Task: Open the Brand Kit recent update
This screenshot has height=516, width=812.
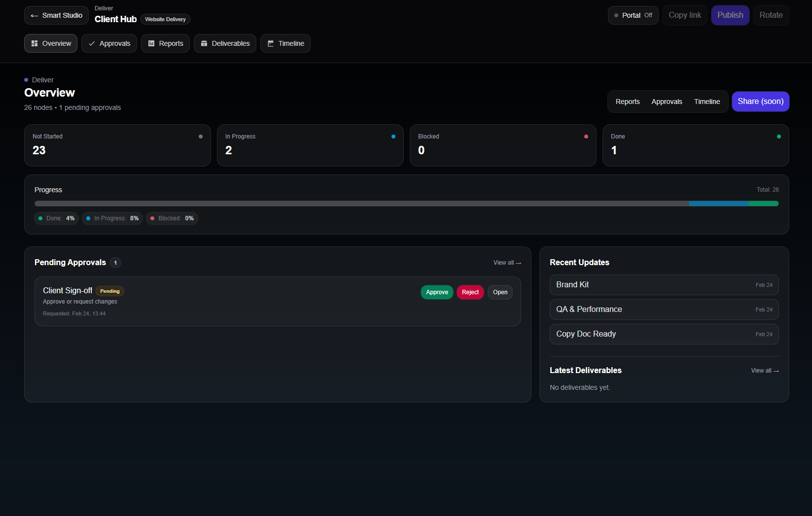Action: coord(664,284)
